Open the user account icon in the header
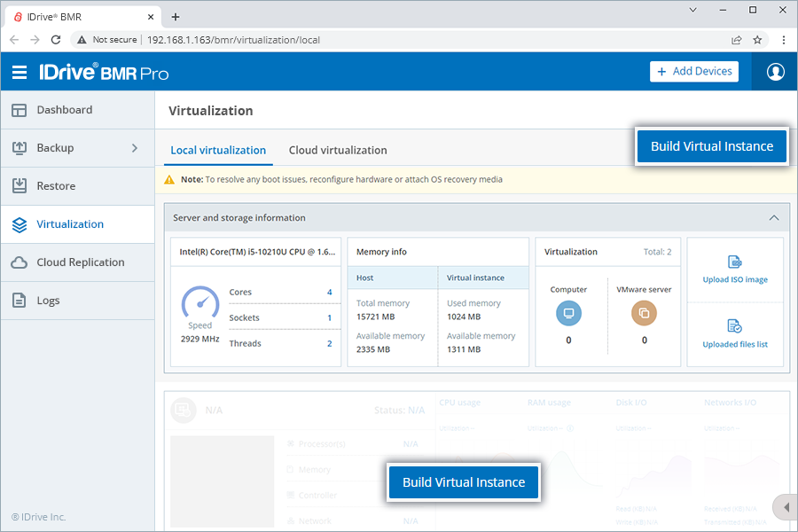 coord(774,71)
